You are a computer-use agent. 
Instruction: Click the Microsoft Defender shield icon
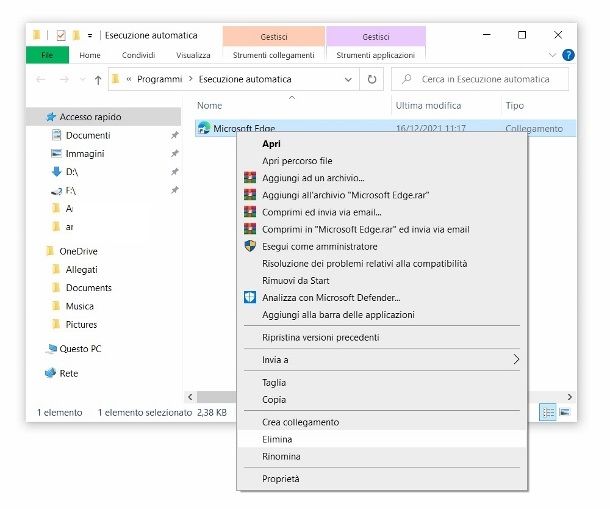pos(250,297)
